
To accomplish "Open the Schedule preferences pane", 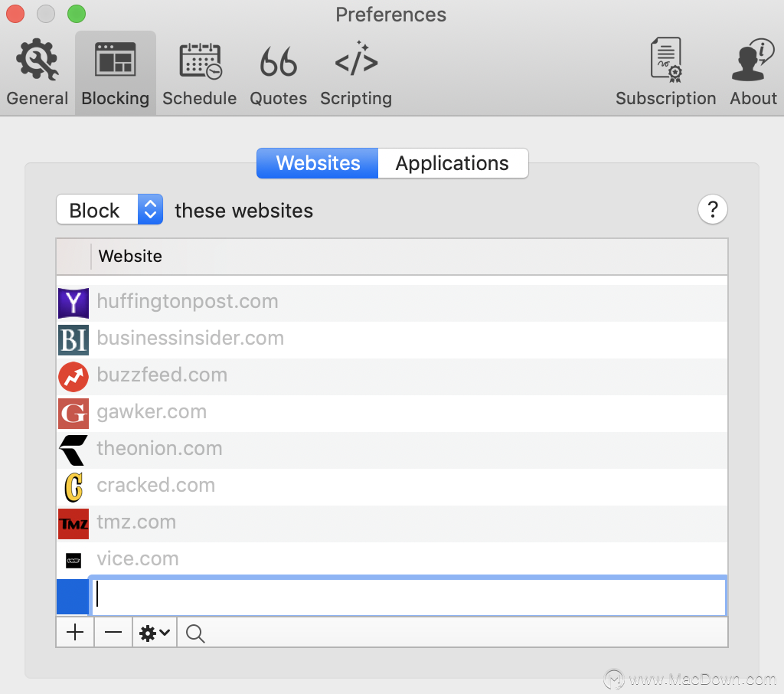I will pyautogui.click(x=200, y=73).
